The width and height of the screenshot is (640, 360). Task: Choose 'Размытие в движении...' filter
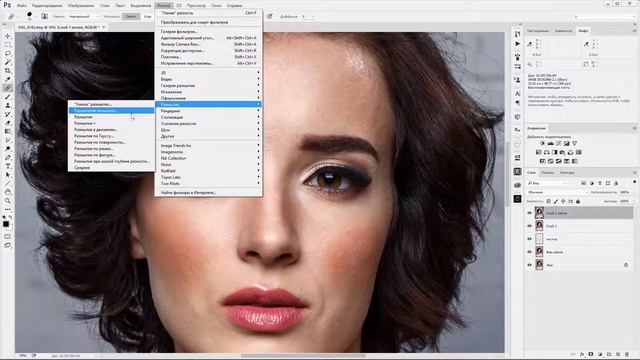click(x=96, y=129)
